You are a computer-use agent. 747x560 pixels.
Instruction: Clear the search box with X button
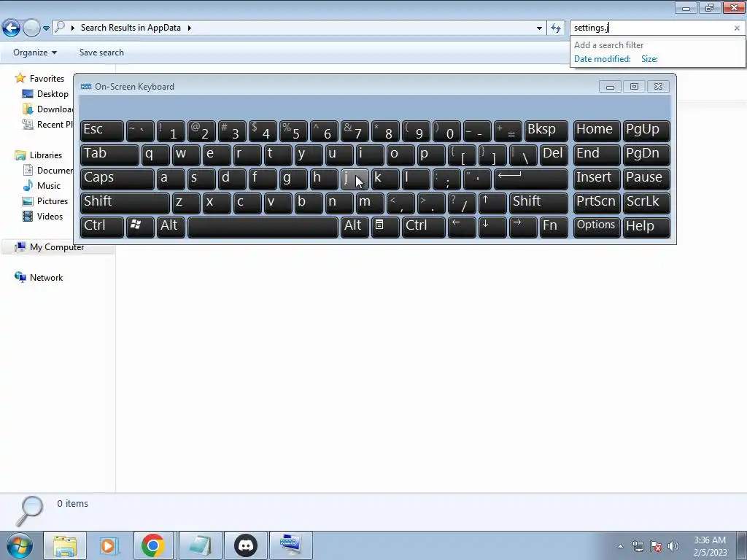coord(737,28)
